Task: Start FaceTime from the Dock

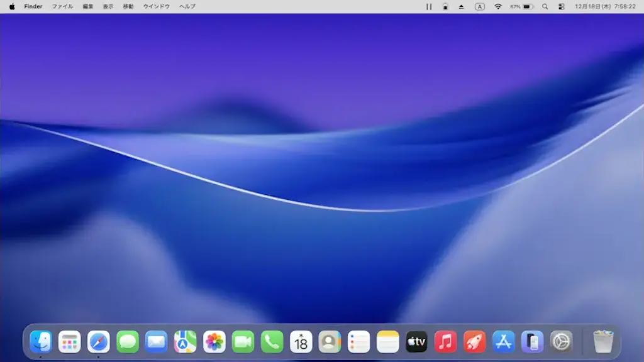Action: click(243, 343)
